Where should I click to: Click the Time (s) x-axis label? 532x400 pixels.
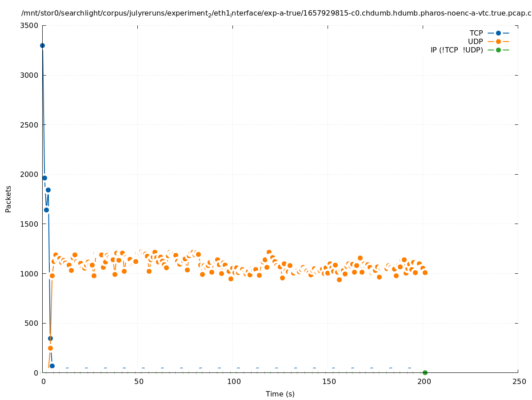280,394
